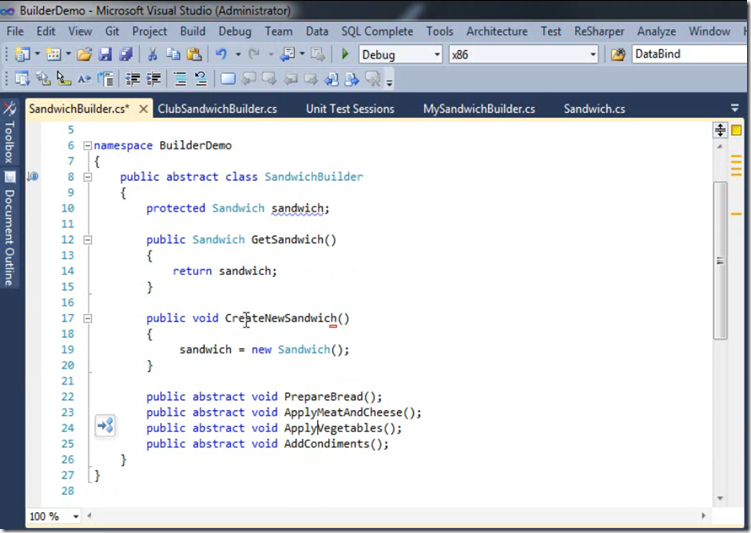Click the DataBind find combo box

coord(691,54)
